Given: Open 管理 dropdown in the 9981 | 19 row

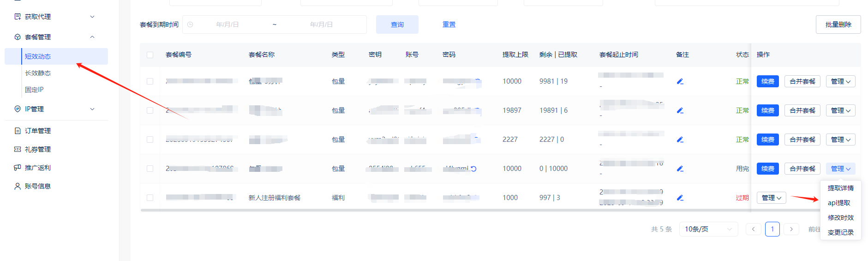Looking at the screenshot, I should (841, 81).
